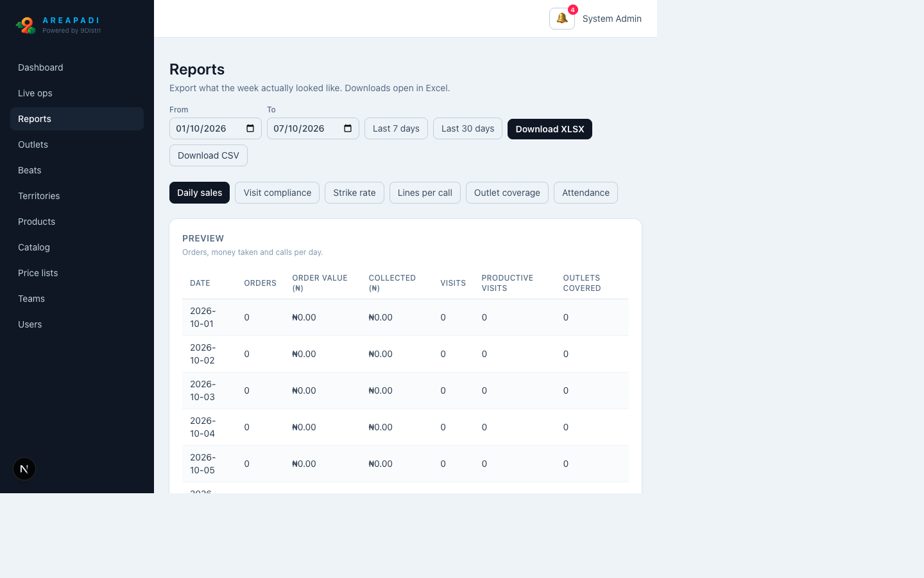Click the Areapadi logo icon
The height and width of the screenshot is (578, 924).
point(26,25)
